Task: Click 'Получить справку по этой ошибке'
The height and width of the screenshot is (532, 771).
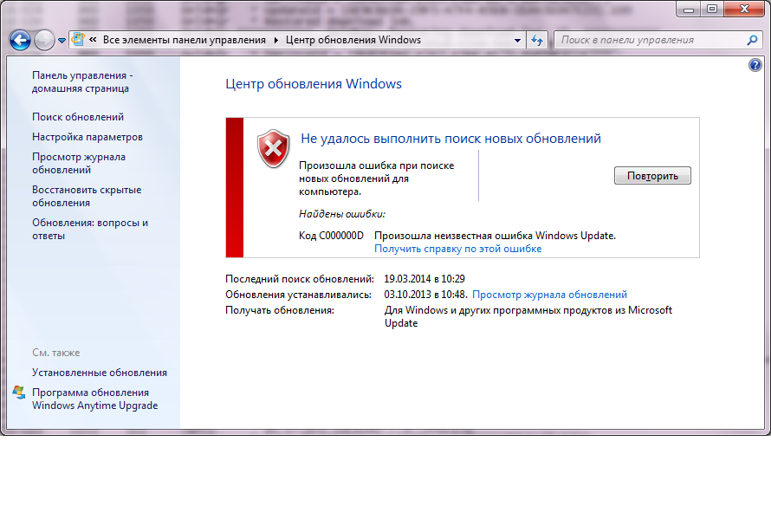Action: [457, 249]
